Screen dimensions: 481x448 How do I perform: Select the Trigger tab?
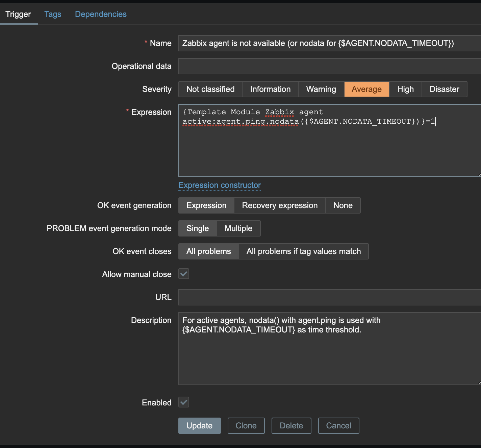18,14
